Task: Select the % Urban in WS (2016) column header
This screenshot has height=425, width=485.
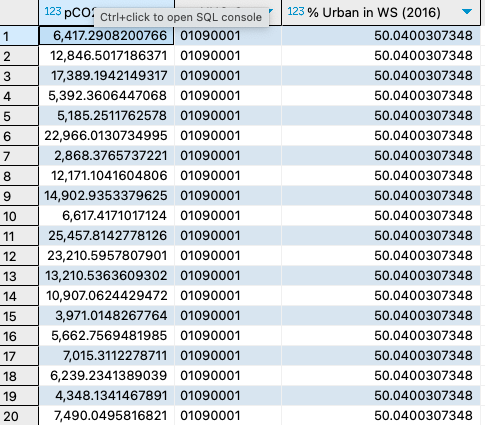Action: [x=381, y=12]
